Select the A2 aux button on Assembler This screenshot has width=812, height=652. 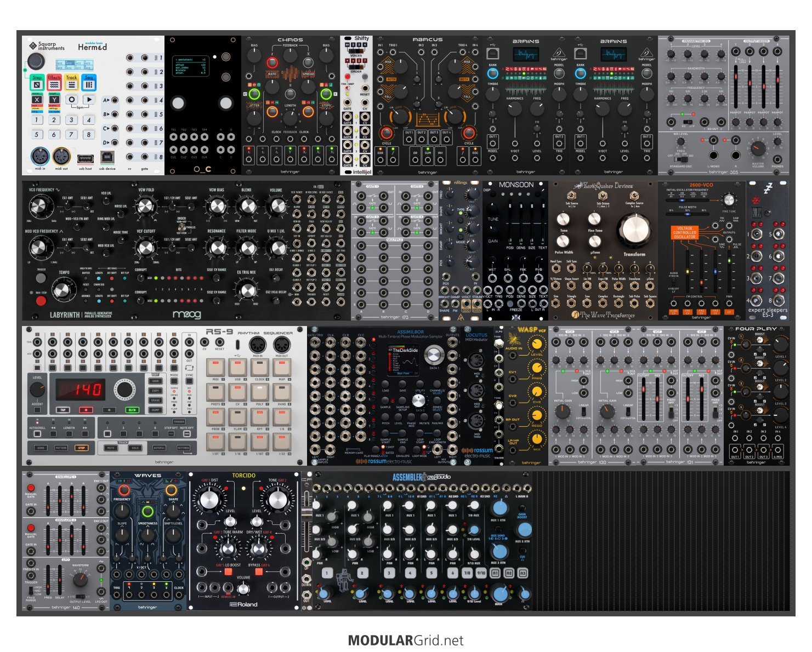coord(509,573)
